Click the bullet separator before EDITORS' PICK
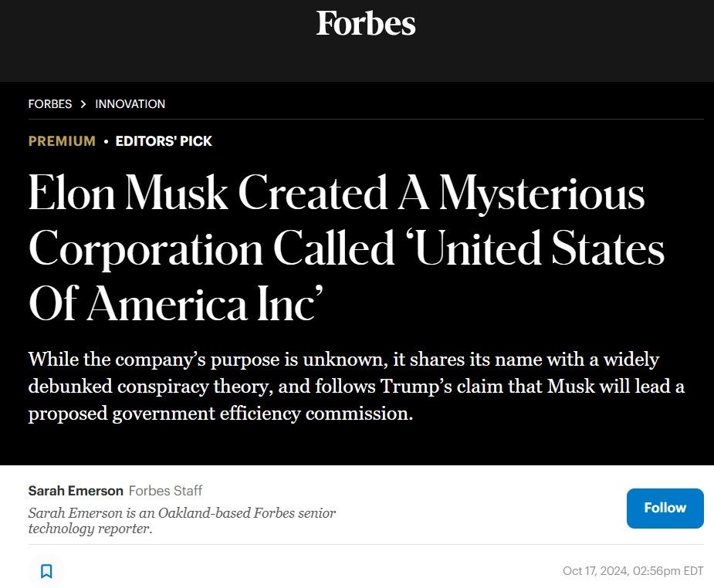Screen dimensions: 714x588 106,142
